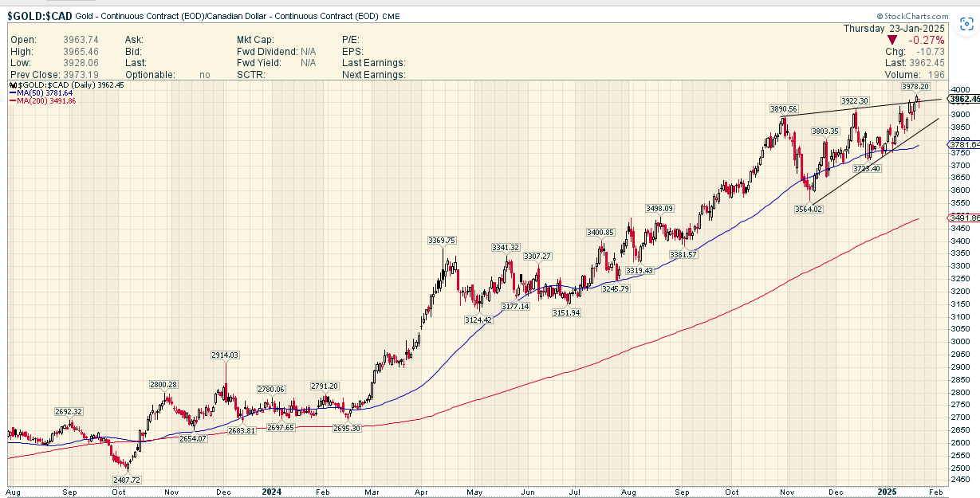Click the CME exchange label in title

point(391,17)
